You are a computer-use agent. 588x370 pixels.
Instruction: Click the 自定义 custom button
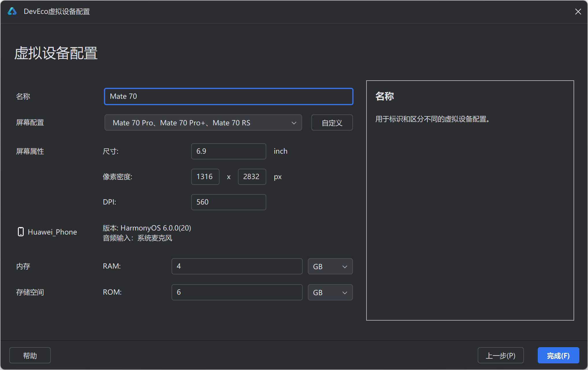(x=332, y=123)
